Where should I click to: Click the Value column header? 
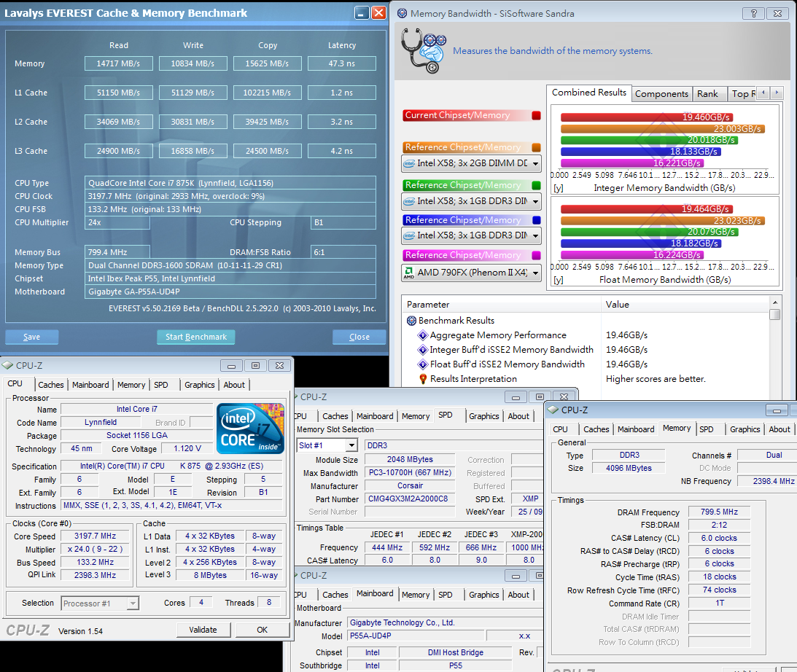tap(685, 305)
